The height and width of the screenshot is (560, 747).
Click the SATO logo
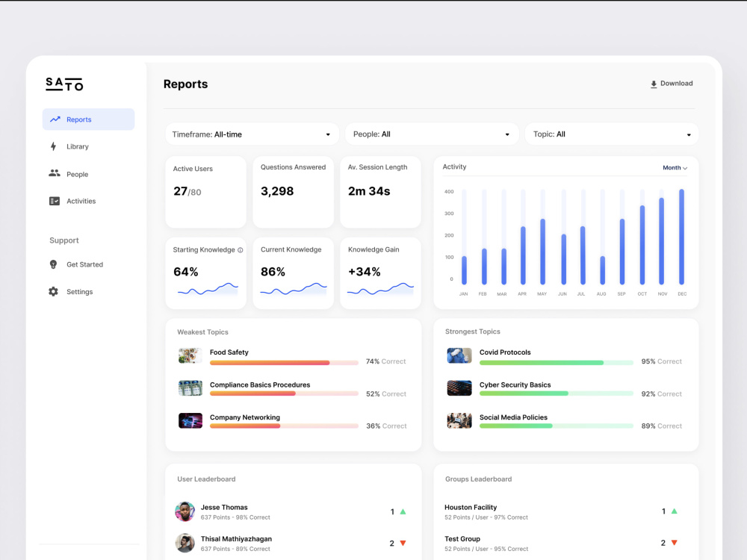[x=64, y=84]
